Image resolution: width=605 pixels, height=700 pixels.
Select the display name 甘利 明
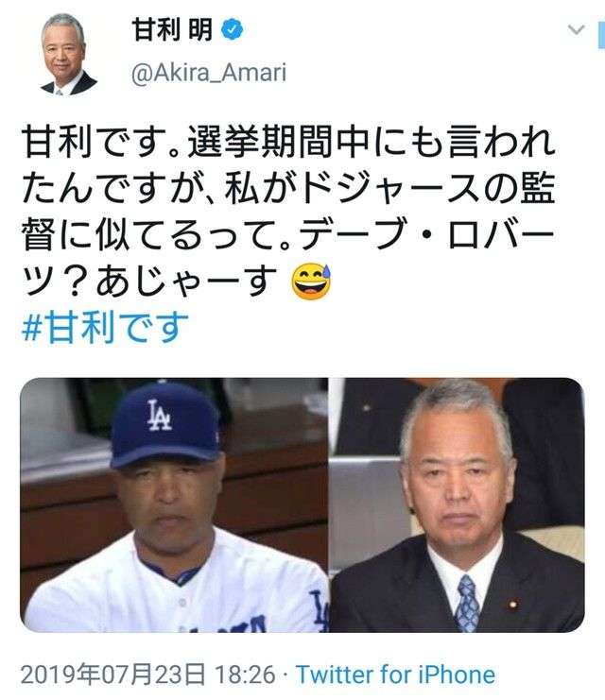point(172,30)
